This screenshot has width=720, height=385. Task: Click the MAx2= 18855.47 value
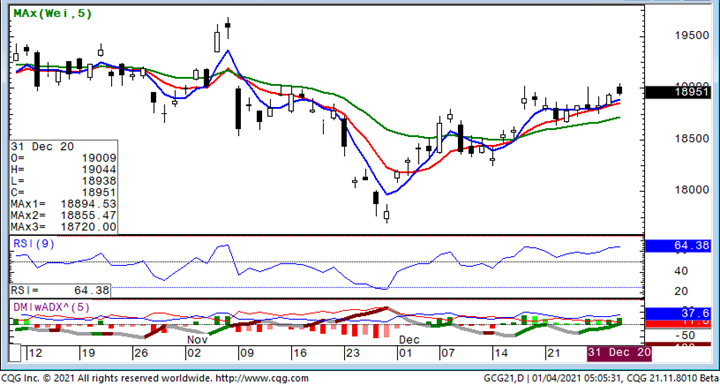pos(63,215)
